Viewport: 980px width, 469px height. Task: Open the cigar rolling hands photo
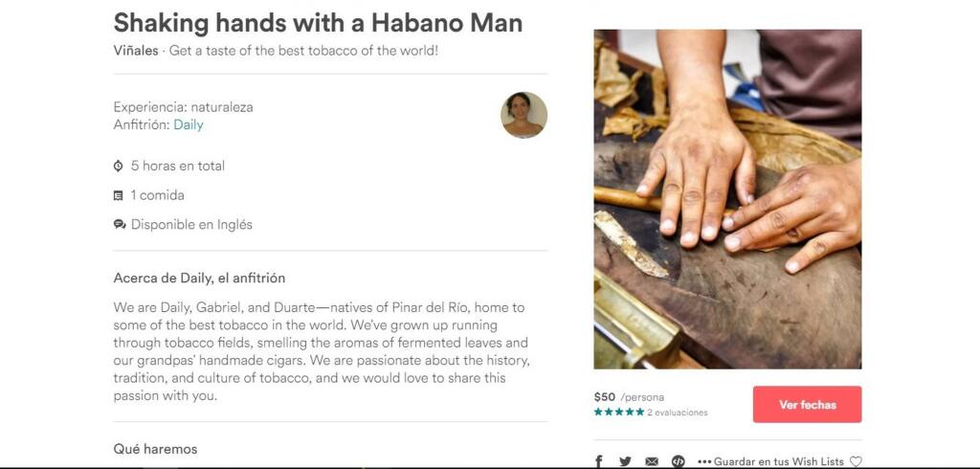[x=727, y=199]
